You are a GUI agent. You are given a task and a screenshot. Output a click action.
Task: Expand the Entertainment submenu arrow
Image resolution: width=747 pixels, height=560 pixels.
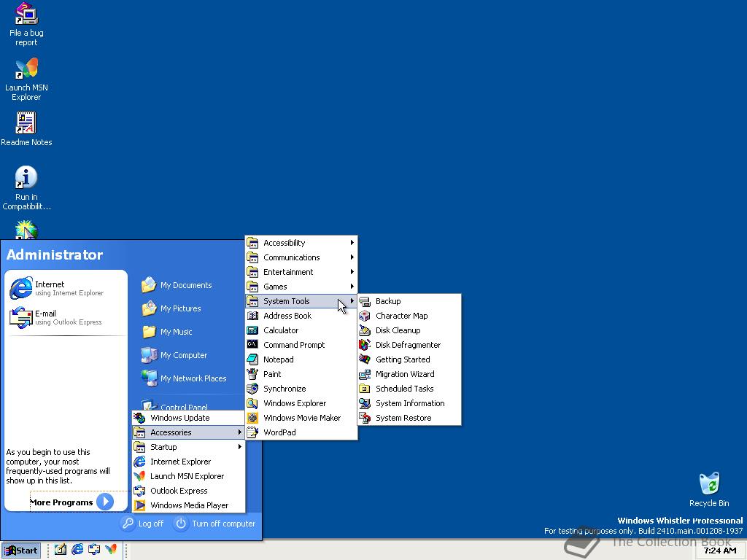[x=352, y=272]
